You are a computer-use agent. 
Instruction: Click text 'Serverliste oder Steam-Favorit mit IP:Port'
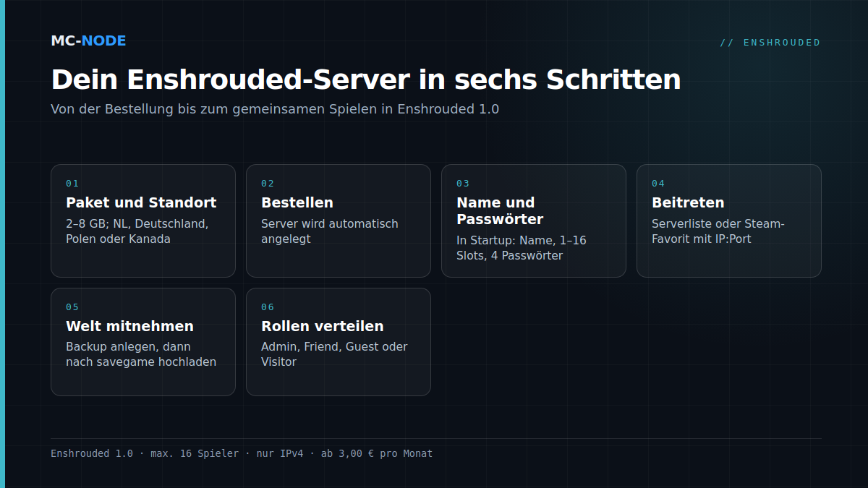tap(718, 231)
